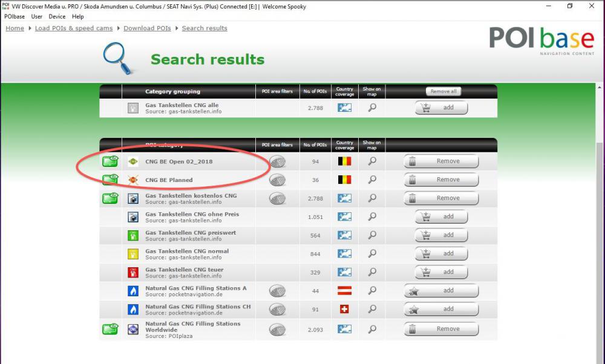Click green cart icon beside Filling Stations Worldwide

coord(110,329)
